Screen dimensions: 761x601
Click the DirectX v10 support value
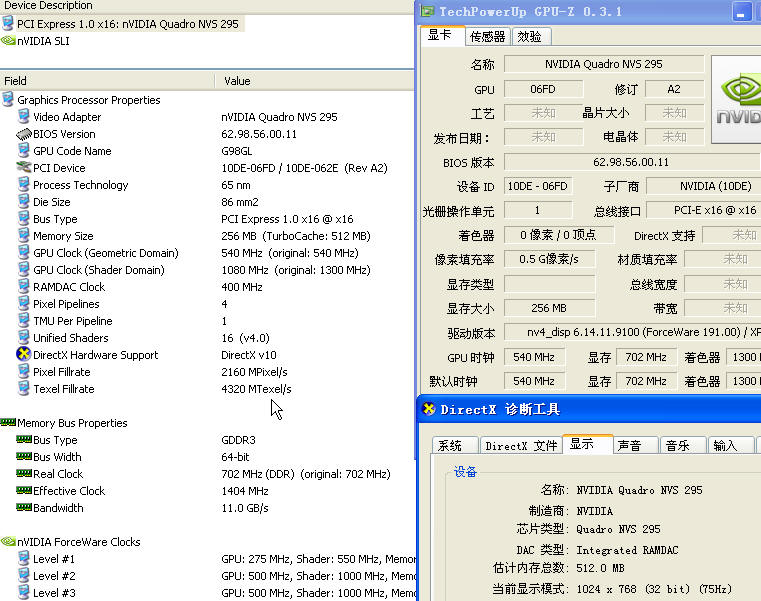pyautogui.click(x=249, y=355)
